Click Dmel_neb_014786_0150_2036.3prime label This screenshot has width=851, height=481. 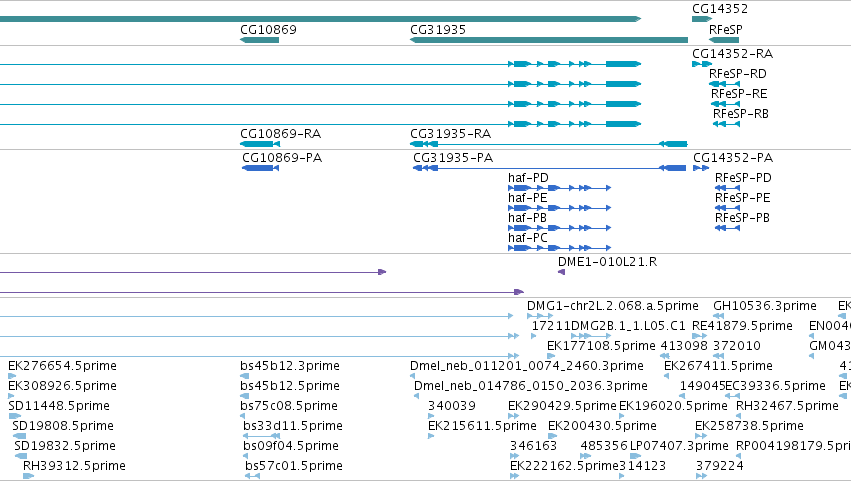coord(531,386)
